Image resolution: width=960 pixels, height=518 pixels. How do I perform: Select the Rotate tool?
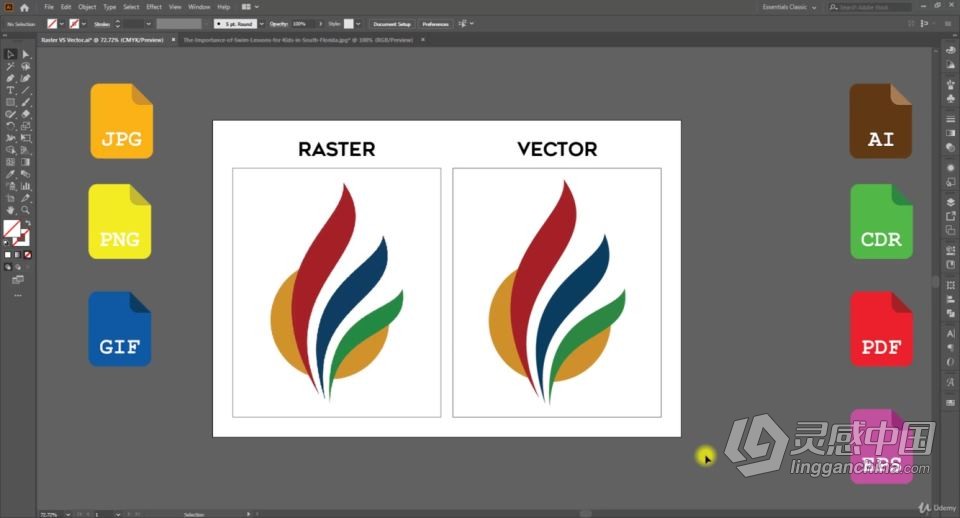[10, 126]
